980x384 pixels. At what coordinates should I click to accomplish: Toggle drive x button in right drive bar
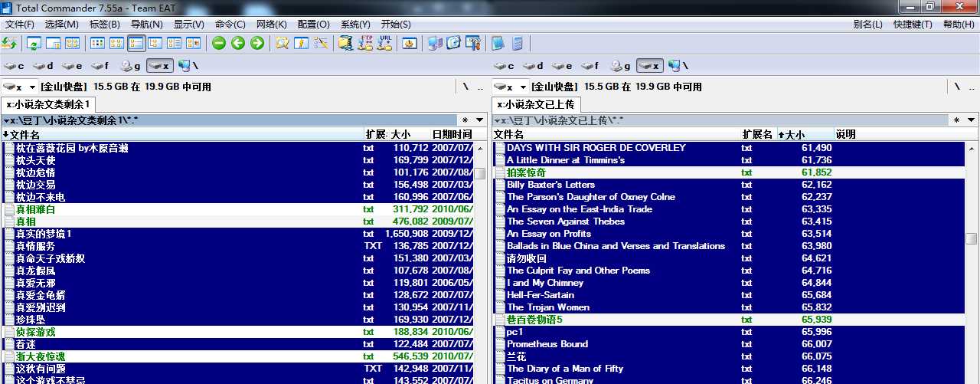click(x=650, y=66)
